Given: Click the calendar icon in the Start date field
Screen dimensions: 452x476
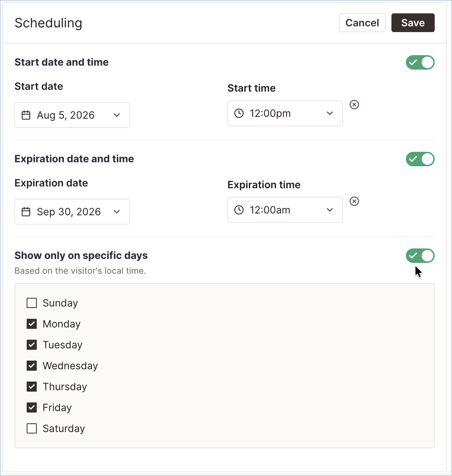Looking at the screenshot, I should pyautogui.click(x=26, y=115).
